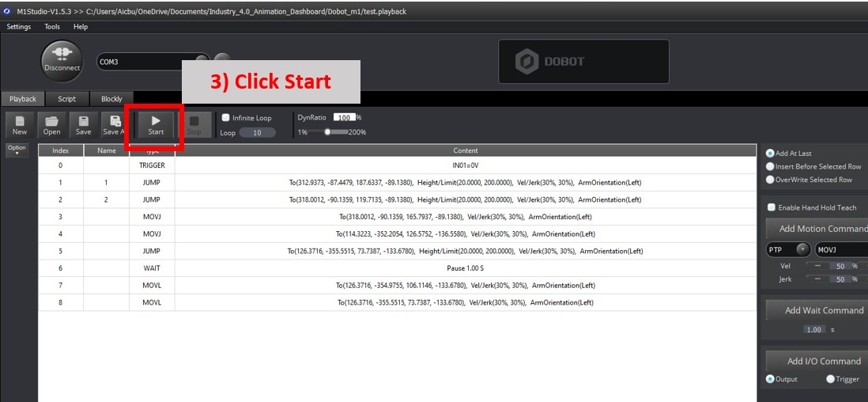
Task: Open the Settings menu
Action: pos(19,27)
